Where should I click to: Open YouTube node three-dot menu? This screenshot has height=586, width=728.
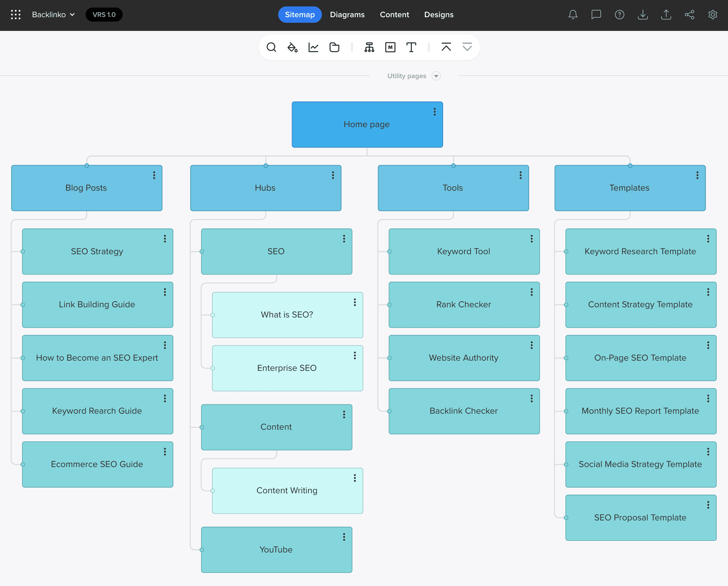(x=344, y=537)
